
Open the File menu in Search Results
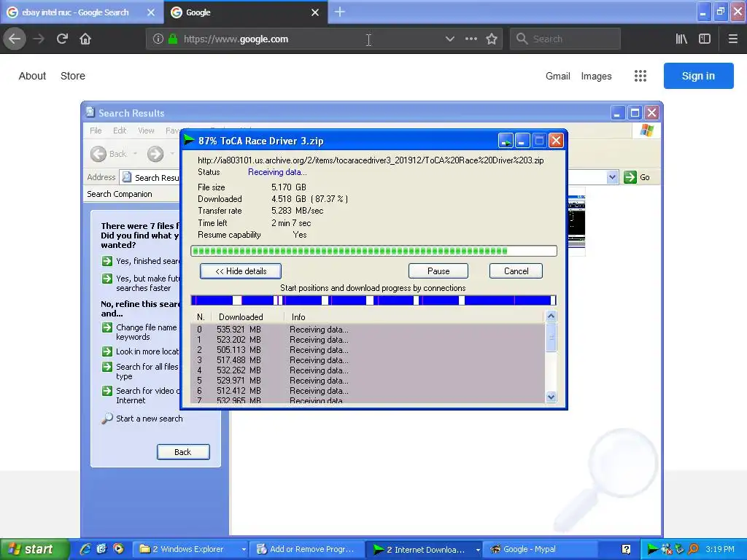[x=96, y=131]
